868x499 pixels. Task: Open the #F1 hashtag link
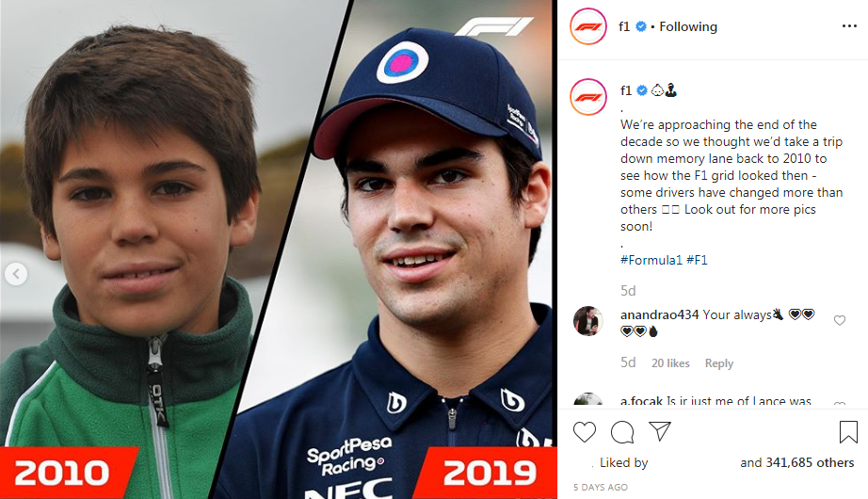point(697,260)
